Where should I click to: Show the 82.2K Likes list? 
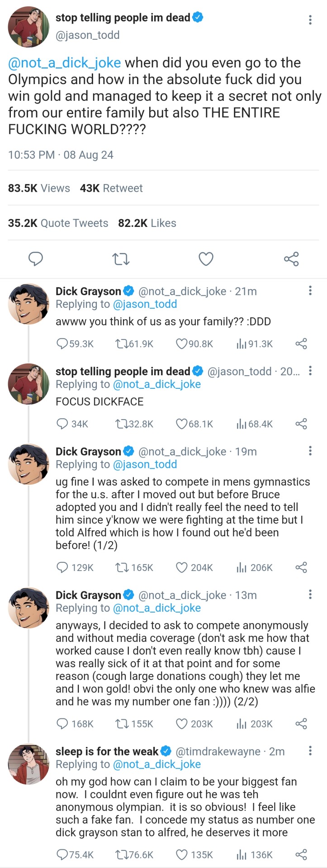click(147, 223)
